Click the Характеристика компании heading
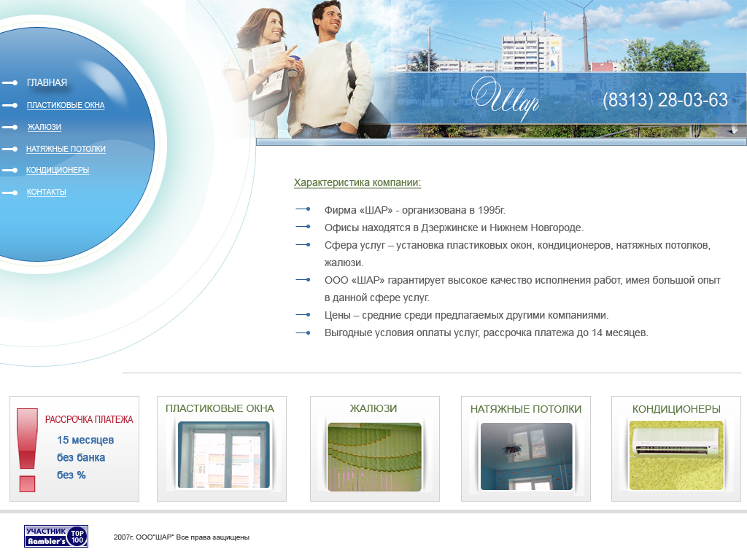 pyautogui.click(x=357, y=183)
